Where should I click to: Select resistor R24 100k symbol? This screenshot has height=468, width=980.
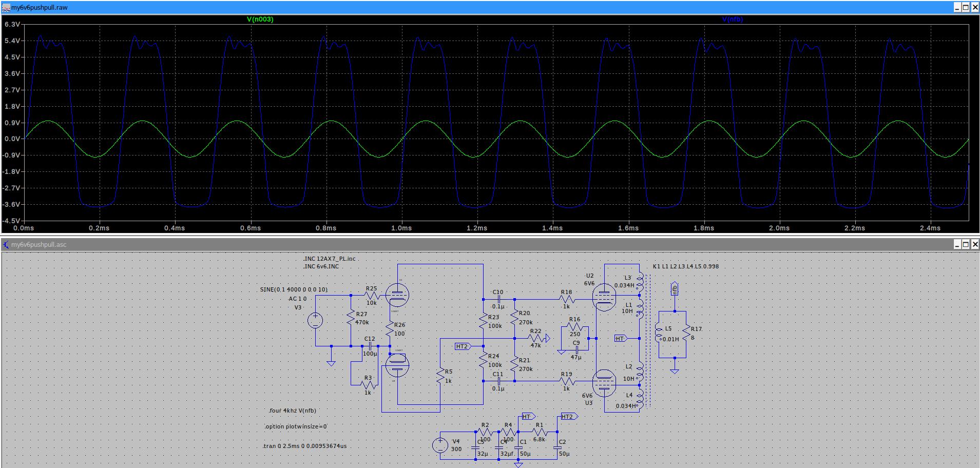pos(483,360)
